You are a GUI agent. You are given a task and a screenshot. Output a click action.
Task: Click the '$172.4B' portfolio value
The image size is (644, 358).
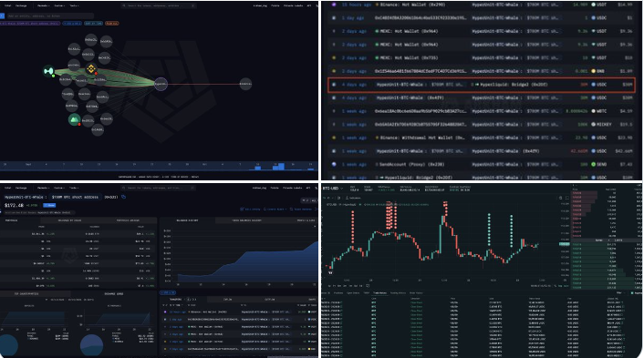click(x=15, y=205)
